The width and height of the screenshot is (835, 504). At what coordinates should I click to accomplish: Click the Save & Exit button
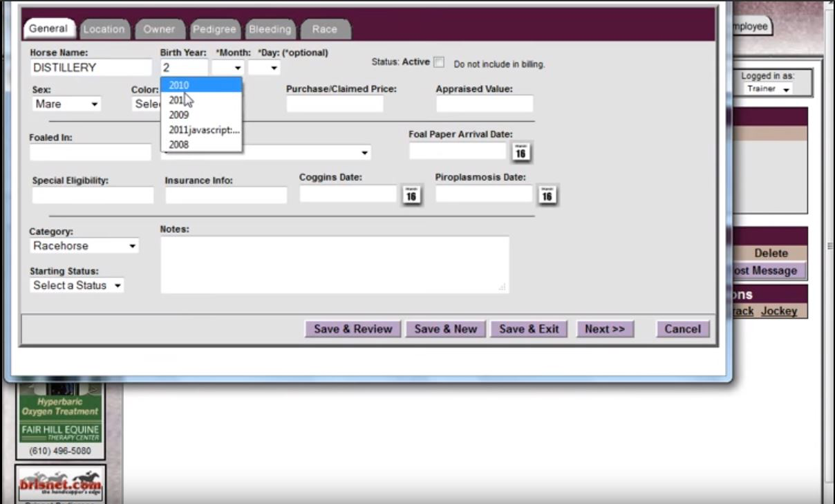click(529, 329)
